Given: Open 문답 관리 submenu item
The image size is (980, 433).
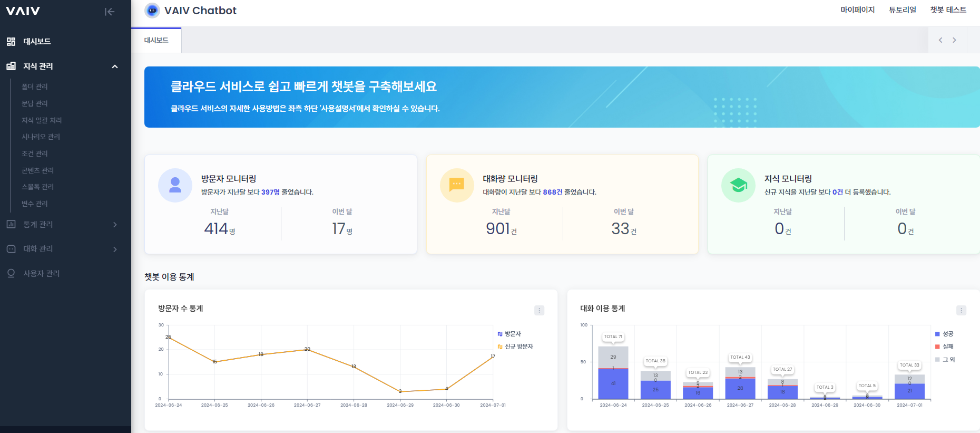Looking at the screenshot, I should [35, 103].
